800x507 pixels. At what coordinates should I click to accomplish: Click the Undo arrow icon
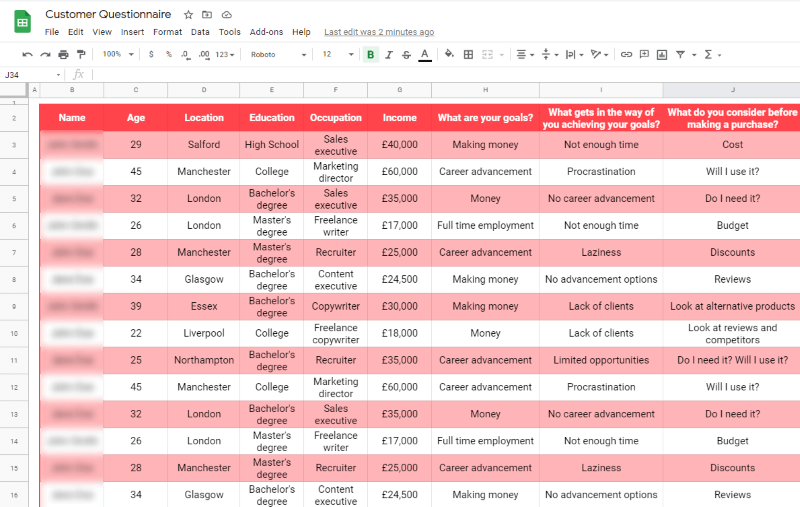[28, 55]
